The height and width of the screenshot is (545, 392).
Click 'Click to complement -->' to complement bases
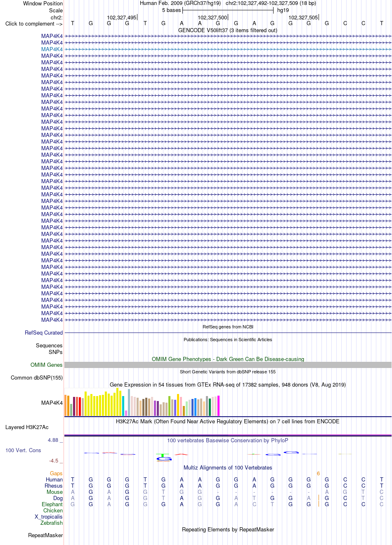34,24
